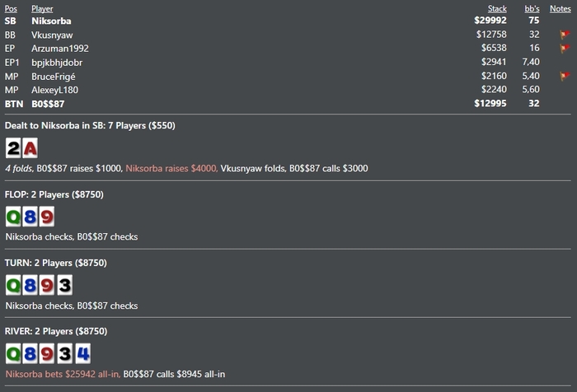Open the note flag next to Arzuman1992

tap(565, 49)
